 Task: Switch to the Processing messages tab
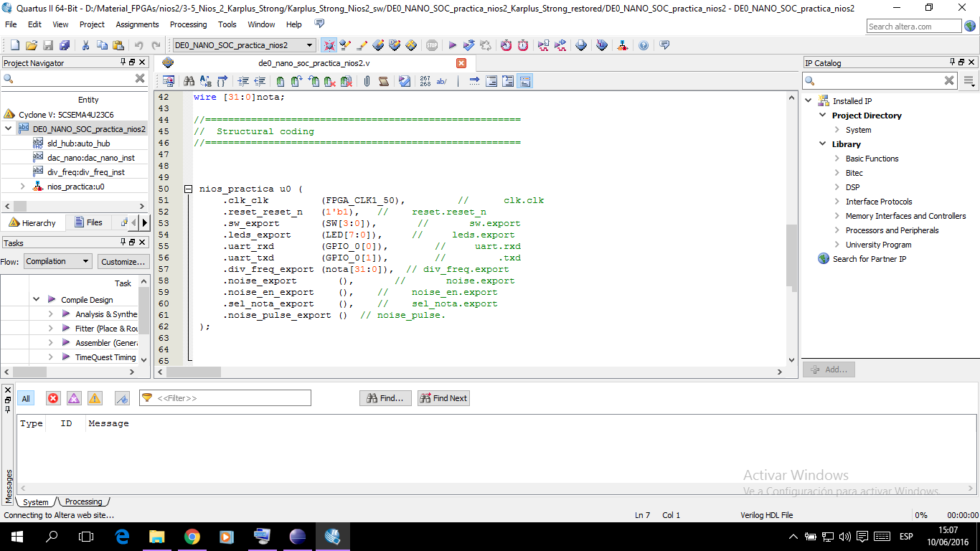[84, 501]
